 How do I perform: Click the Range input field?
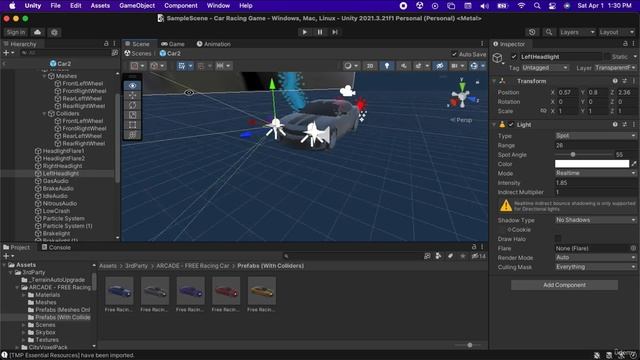tap(595, 145)
